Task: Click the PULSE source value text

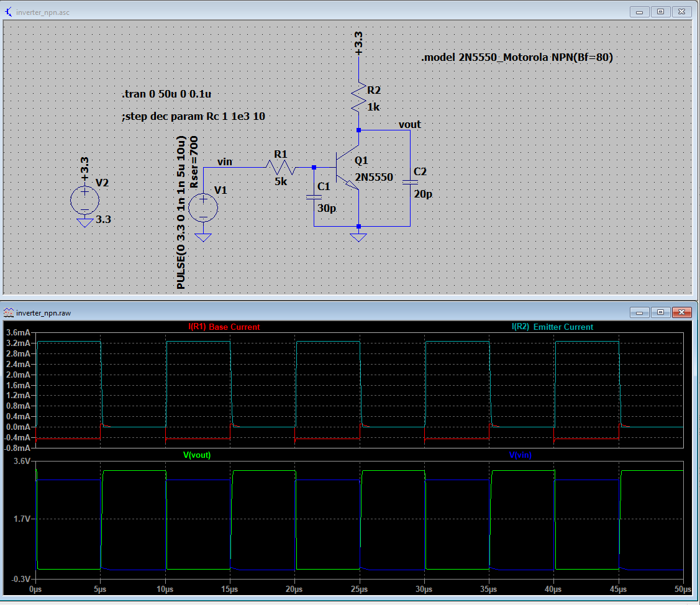Action: click(181, 212)
